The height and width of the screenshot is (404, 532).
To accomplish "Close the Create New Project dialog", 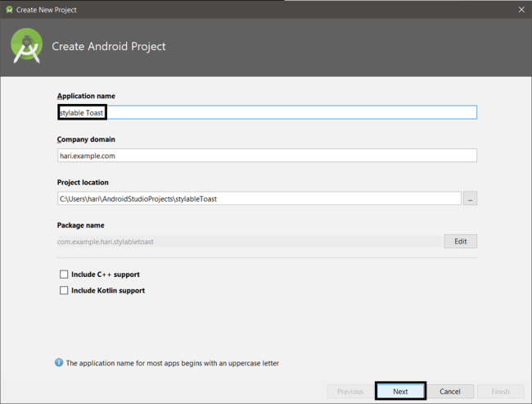I will (x=521, y=9).
